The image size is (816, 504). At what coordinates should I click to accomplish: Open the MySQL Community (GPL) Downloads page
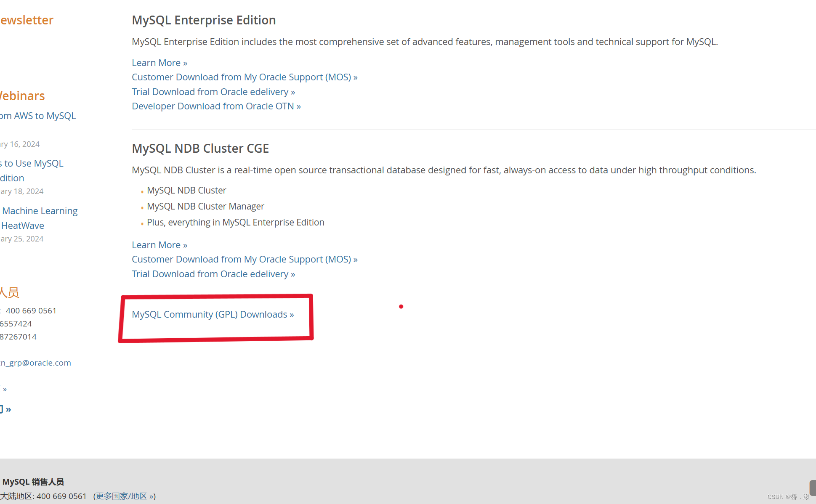point(213,314)
